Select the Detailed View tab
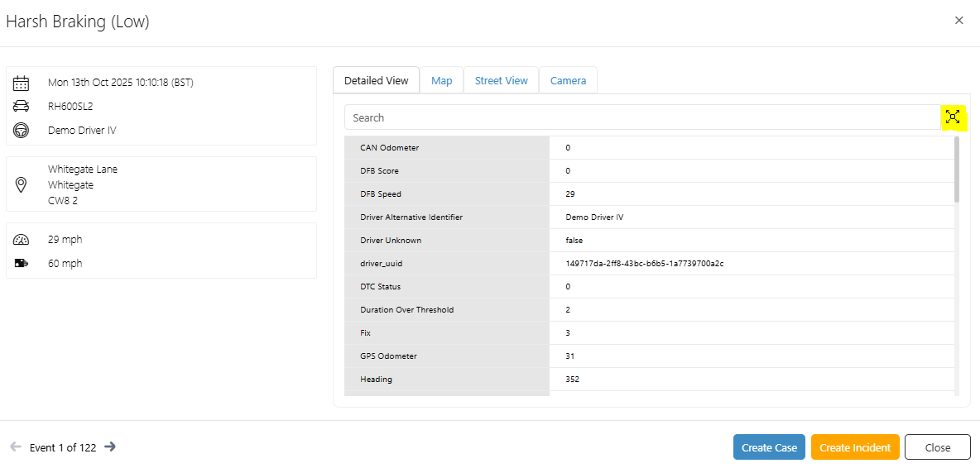980x468 pixels. click(x=376, y=81)
